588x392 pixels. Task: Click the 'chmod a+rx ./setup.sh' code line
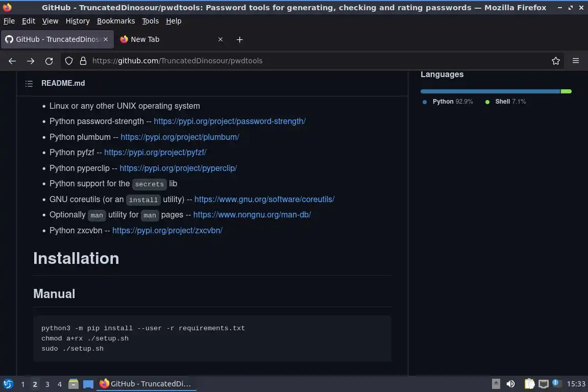85,338
